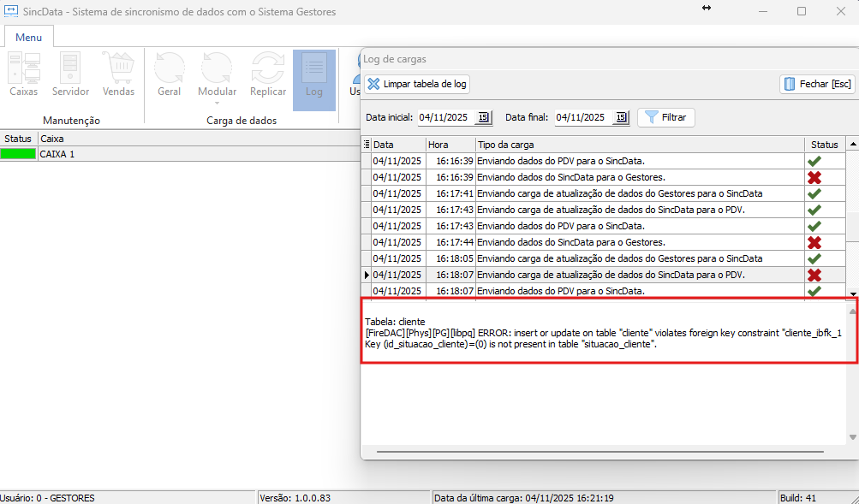Expand the Modular dropdown arrow
Screen dimensions: 859x504
(x=217, y=104)
